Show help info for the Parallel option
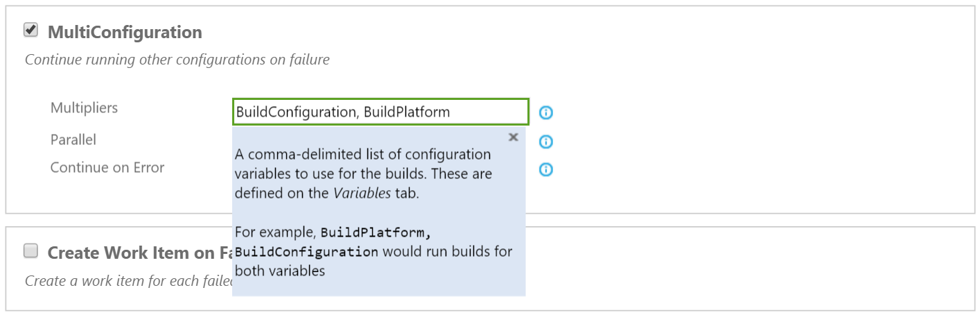This screenshot has height=315, width=980. coord(546,142)
